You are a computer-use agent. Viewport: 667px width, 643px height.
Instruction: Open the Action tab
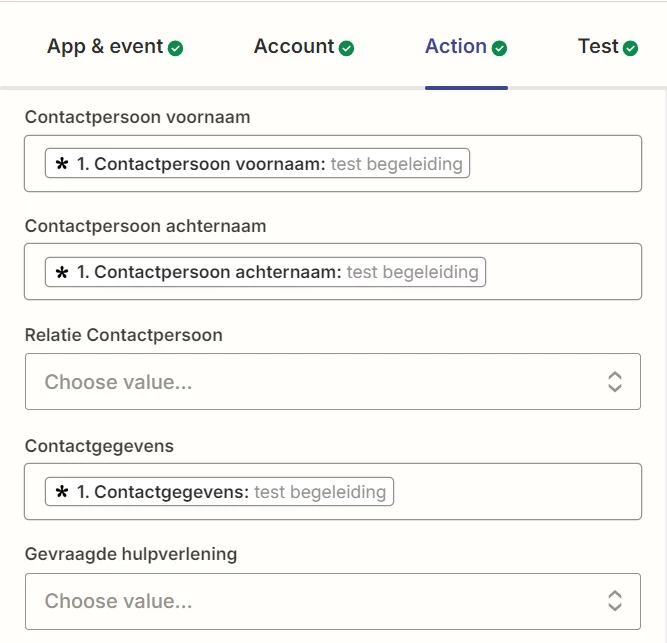(x=456, y=47)
